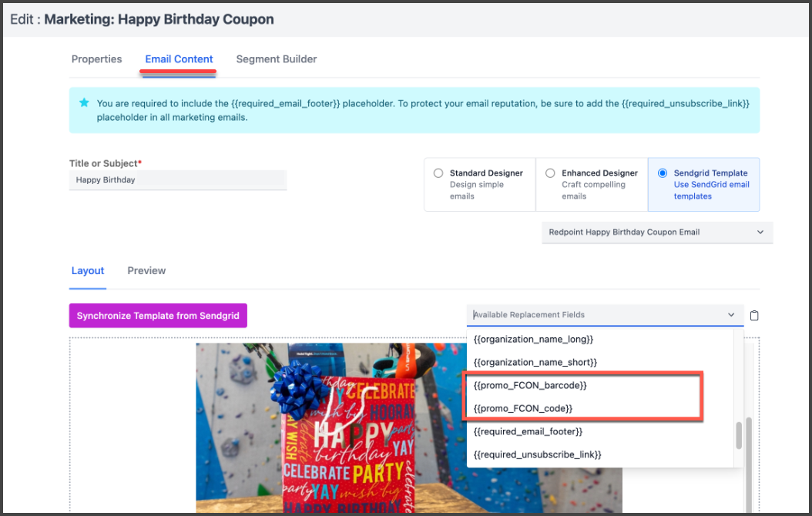Click the clipboard copy icon
812x516 pixels.
tap(754, 315)
